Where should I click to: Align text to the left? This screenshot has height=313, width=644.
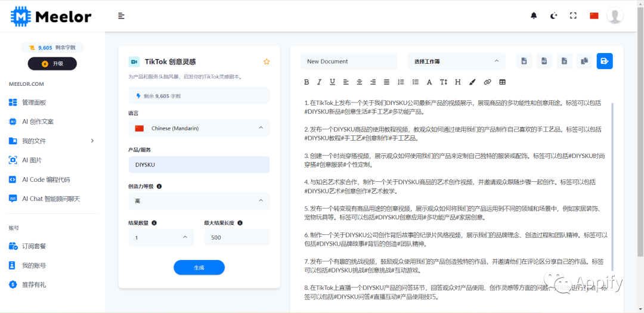[346, 82]
